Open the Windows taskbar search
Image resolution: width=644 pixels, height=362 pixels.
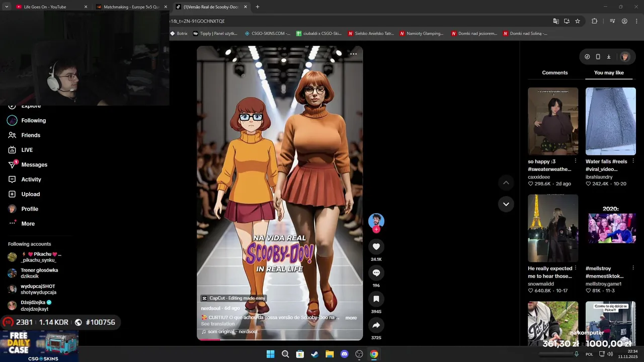click(x=285, y=354)
